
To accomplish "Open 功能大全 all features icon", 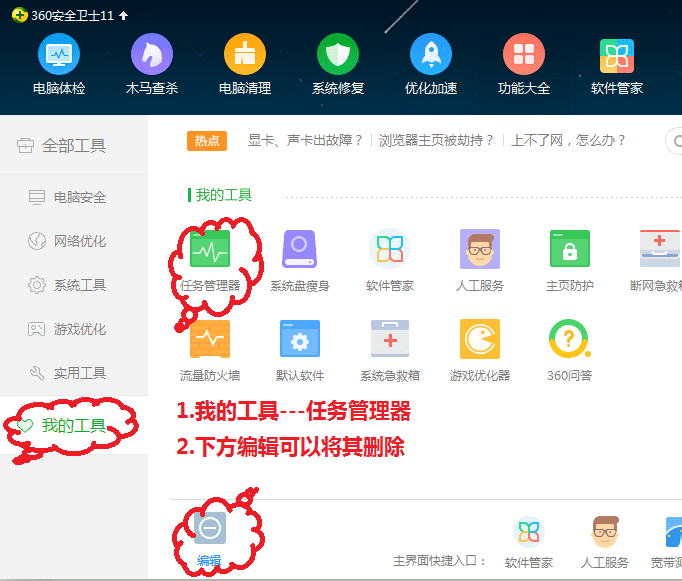I will point(524,54).
